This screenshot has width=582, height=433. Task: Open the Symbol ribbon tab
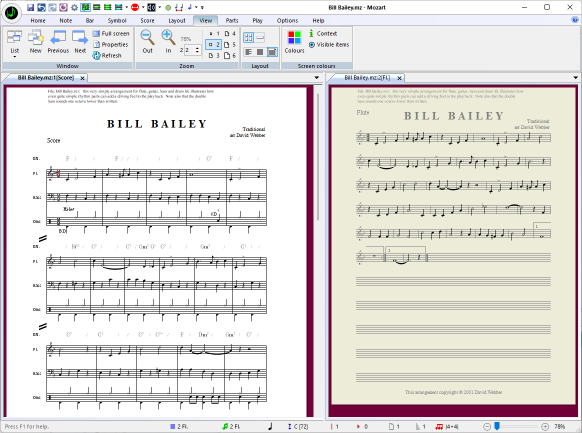[x=117, y=20]
